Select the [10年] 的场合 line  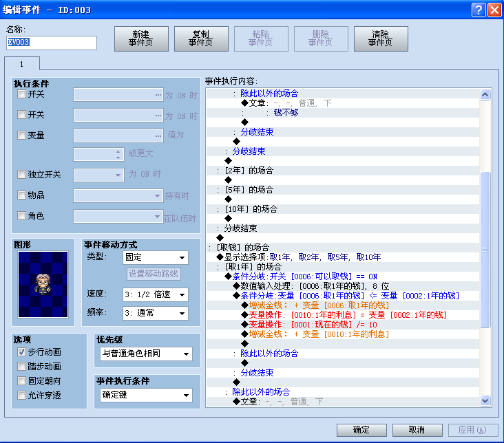[x=343, y=209]
